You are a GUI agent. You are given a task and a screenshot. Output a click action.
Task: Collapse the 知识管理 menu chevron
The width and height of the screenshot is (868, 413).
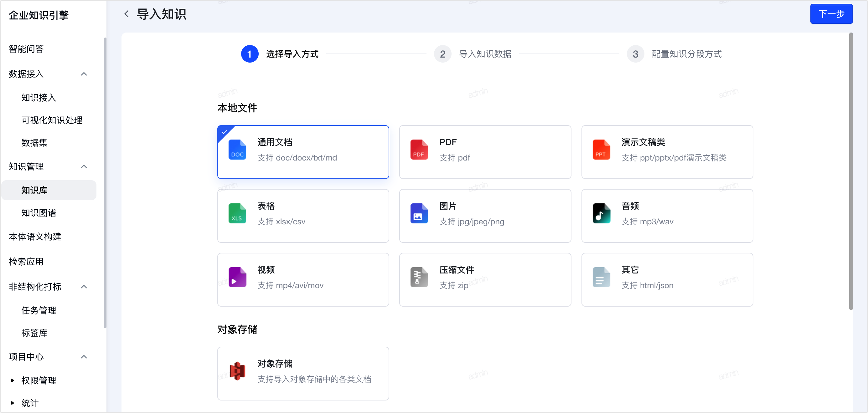[84, 166]
